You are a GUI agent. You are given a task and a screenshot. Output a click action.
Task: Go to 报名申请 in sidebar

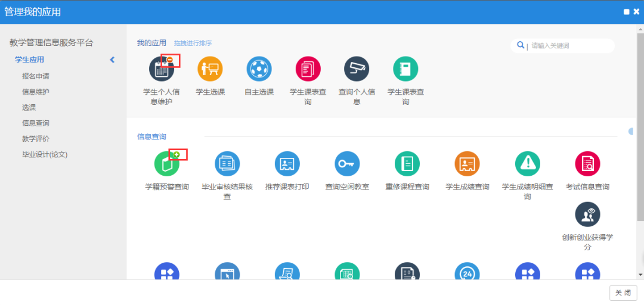36,76
